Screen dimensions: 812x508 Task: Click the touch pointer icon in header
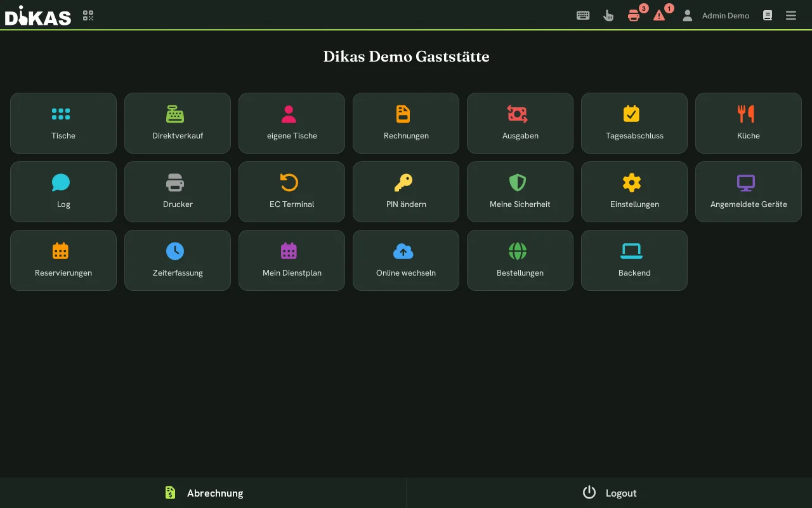coord(608,15)
